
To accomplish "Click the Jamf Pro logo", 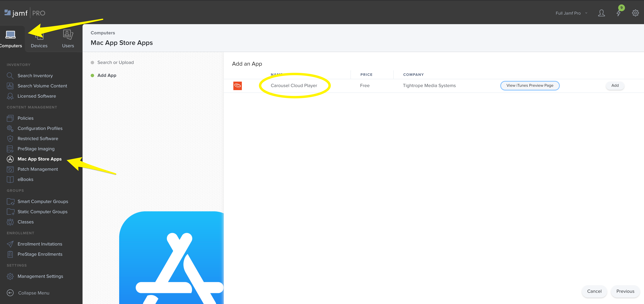I will (x=25, y=13).
